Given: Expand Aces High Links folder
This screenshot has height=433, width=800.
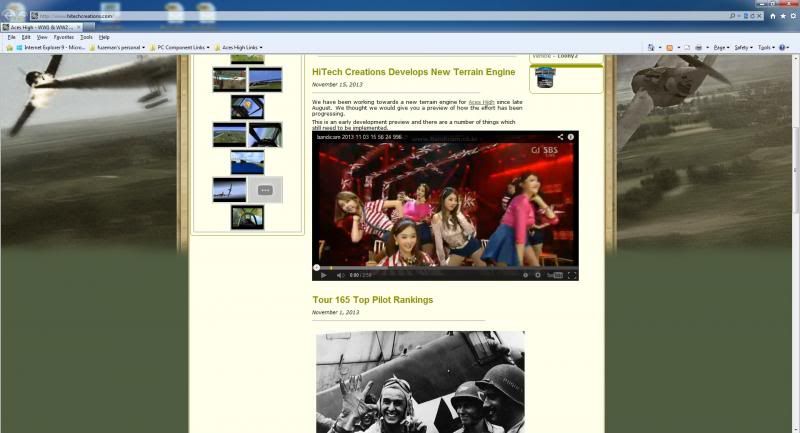Looking at the screenshot, I should (238, 47).
